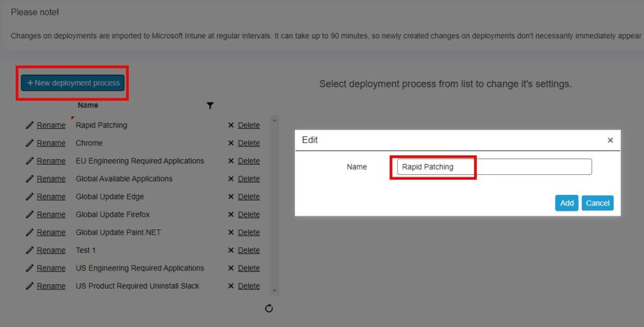Viewport: 644px width, 327px height.
Task: Cancel the Edit dialog
Action: pos(597,202)
